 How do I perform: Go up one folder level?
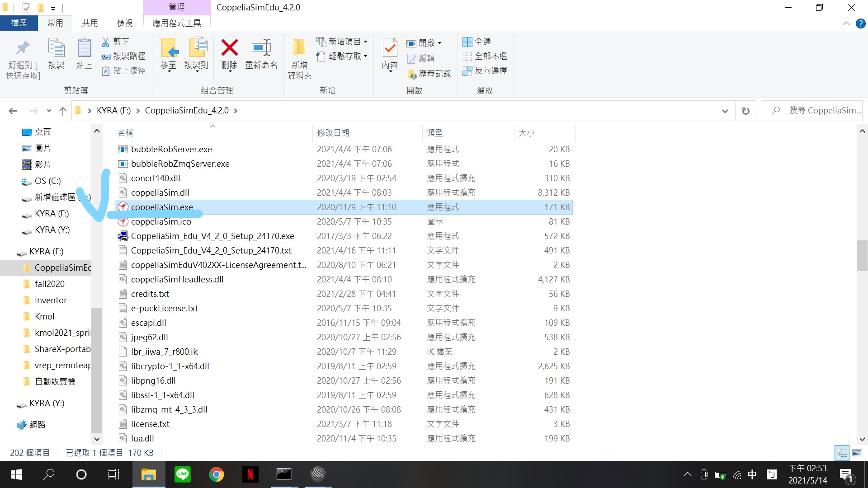(x=63, y=111)
